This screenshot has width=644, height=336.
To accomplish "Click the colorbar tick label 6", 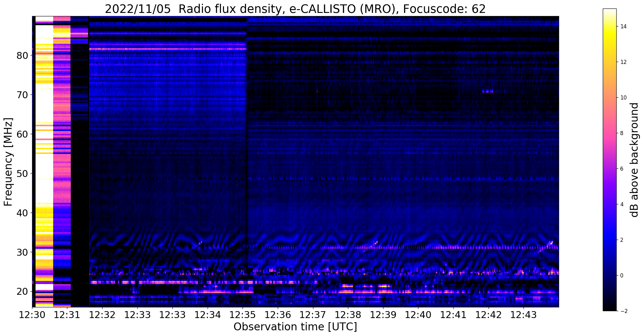I will 621,169.
